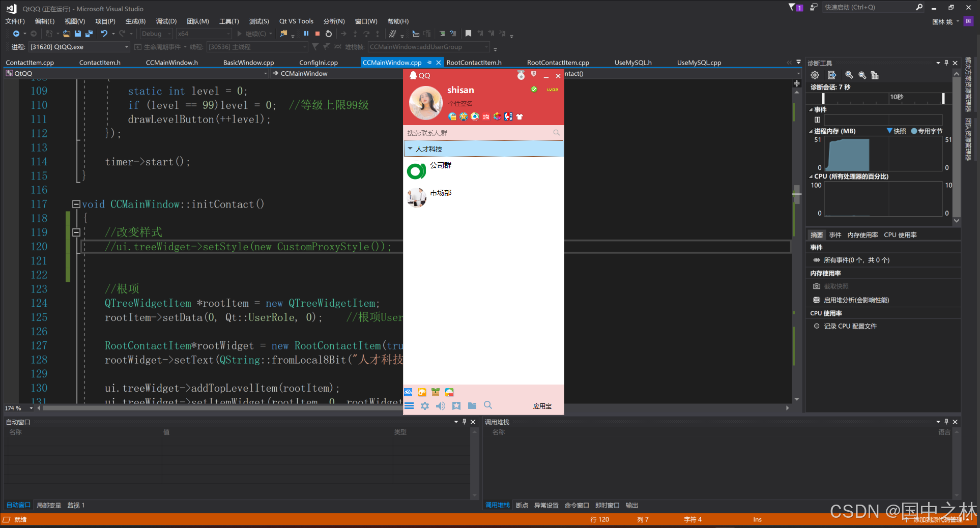Select the 市场部 contact in QQ list
This screenshot has height=528, width=980.
click(483, 198)
